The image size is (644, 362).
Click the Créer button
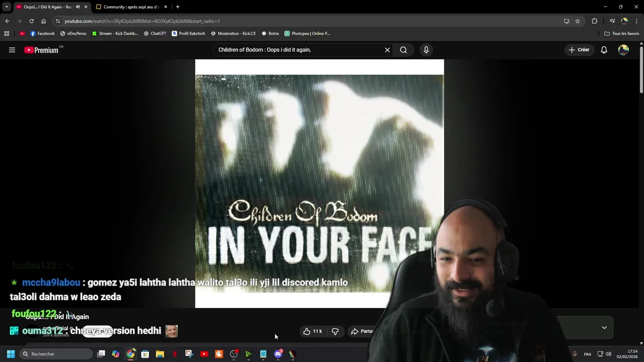coord(579,50)
